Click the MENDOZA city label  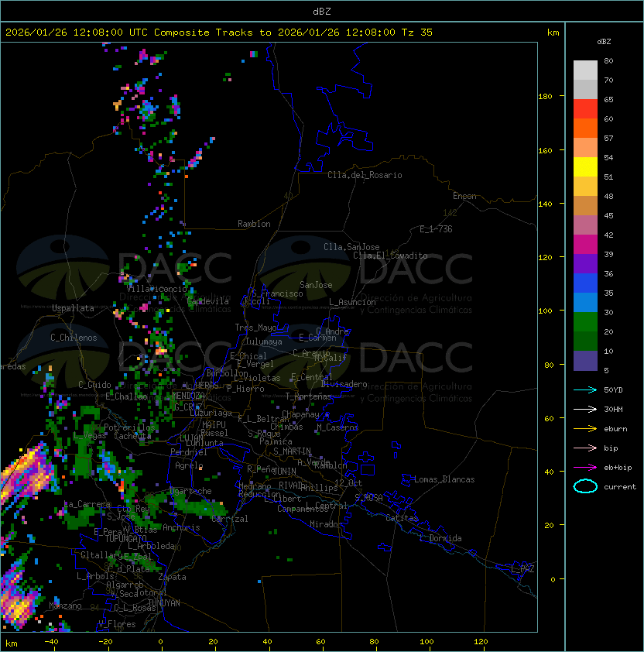[x=188, y=395]
